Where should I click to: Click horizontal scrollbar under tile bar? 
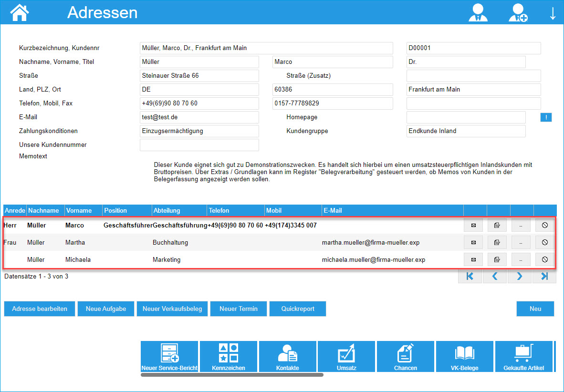click(x=232, y=375)
